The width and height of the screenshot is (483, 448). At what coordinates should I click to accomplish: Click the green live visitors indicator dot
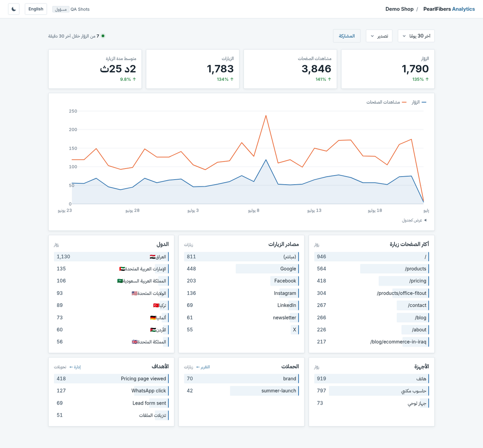[103, 36]
